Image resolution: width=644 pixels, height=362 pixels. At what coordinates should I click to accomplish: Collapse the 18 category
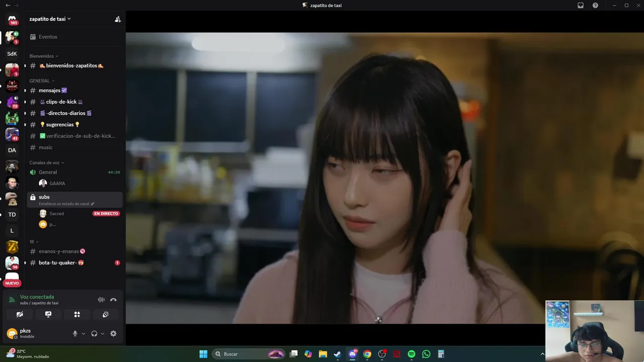tap(34, 242)
